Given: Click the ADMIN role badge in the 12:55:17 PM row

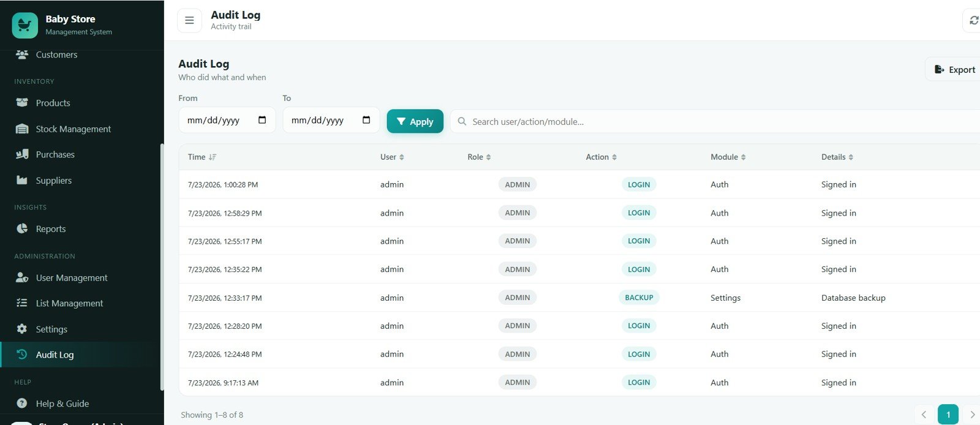Looking at the screenshot, I should coord(518,241).
